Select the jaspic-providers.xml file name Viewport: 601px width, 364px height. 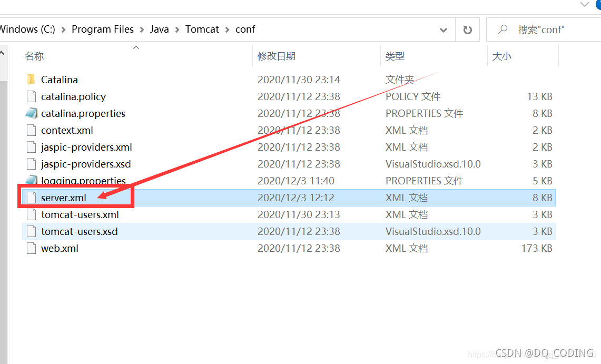tap(86, 147)
